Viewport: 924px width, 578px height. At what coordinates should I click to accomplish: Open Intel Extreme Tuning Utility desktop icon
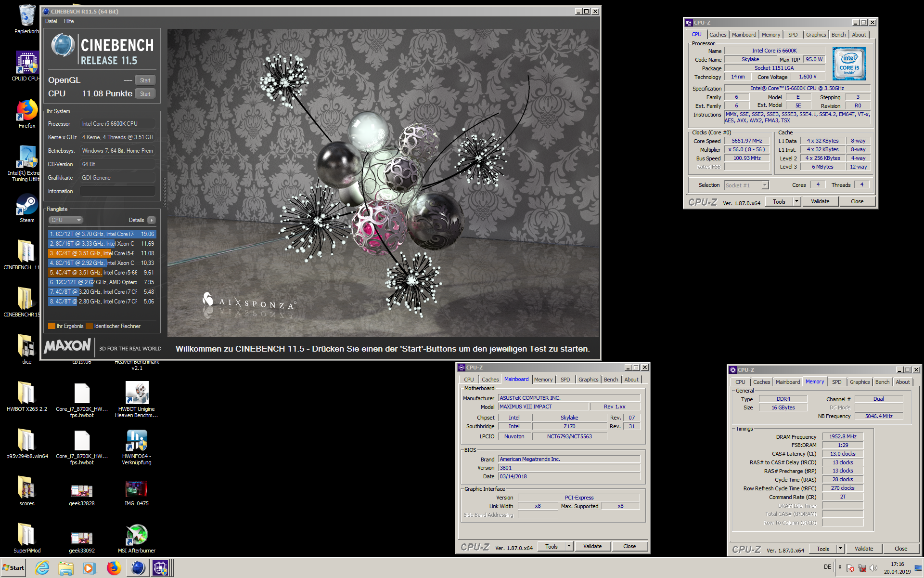27,157
